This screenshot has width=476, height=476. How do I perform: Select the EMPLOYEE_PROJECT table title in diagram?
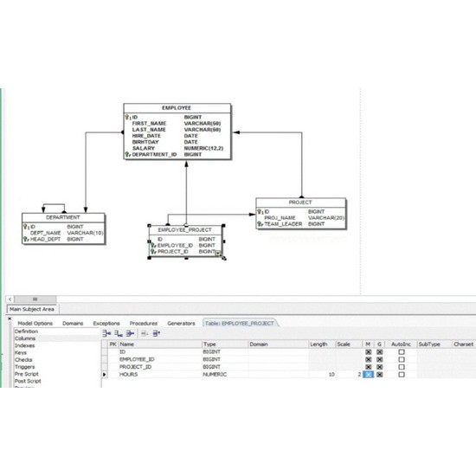[185, 230]
